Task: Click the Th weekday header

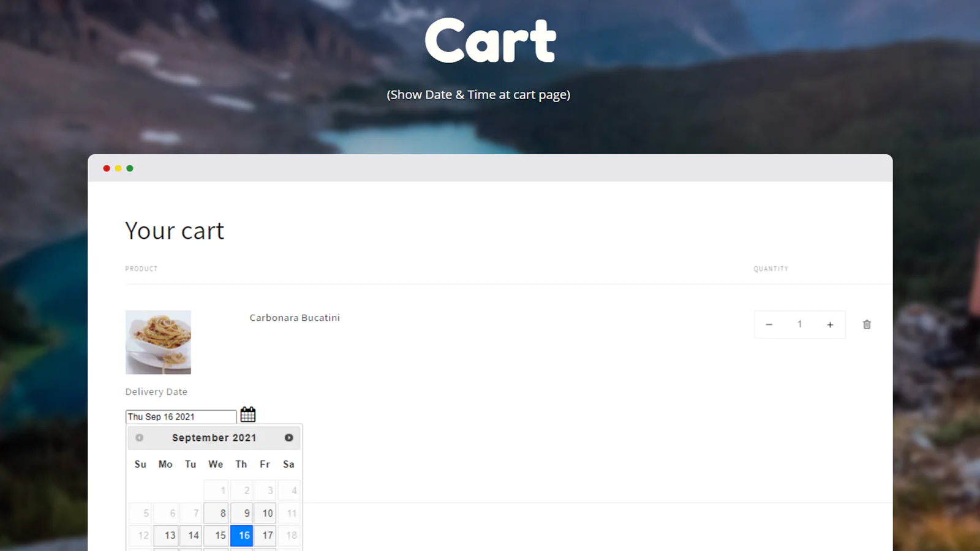Action: [241, 464]
